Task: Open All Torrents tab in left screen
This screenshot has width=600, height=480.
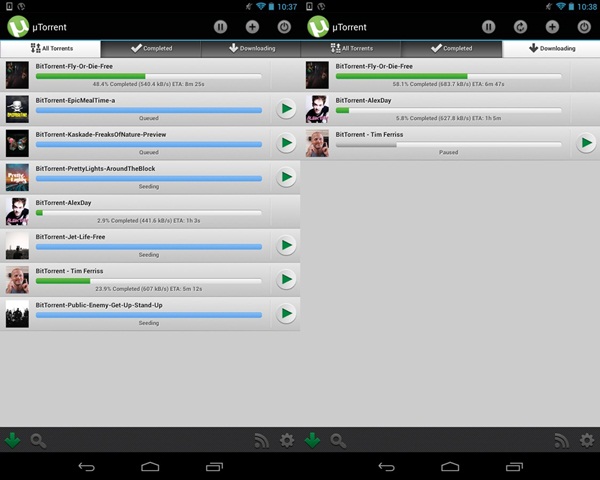Action: (x=51, y=49)
